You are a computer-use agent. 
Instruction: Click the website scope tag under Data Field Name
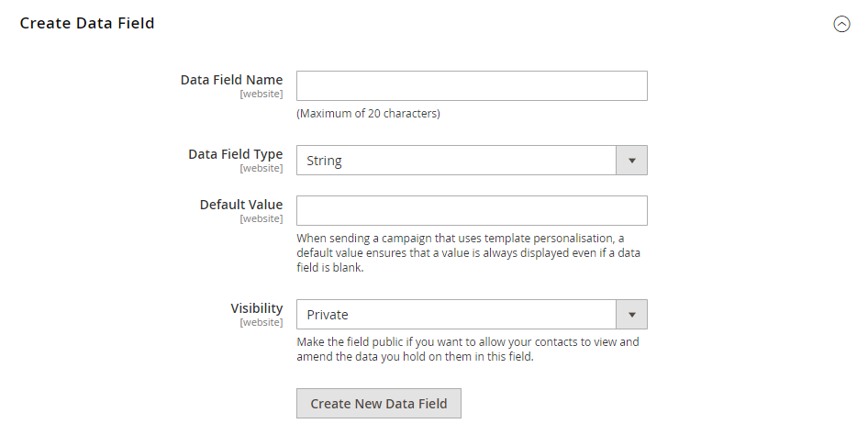coord(262,95)
